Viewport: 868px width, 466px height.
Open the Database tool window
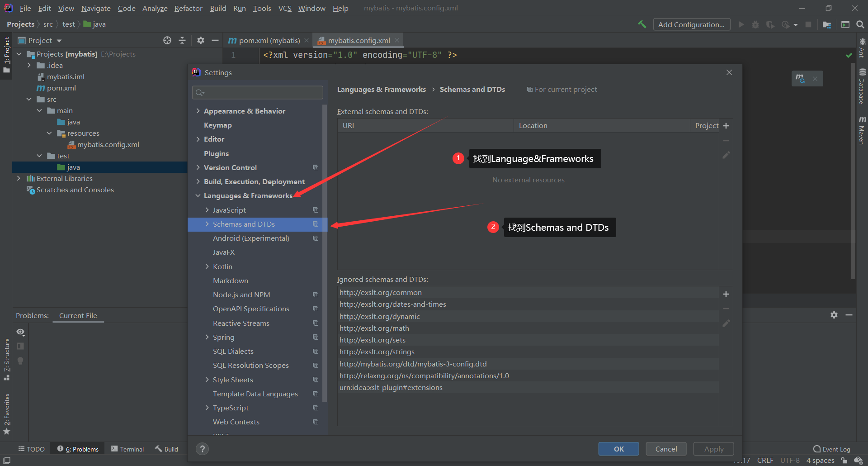click(x=862, y=86)
